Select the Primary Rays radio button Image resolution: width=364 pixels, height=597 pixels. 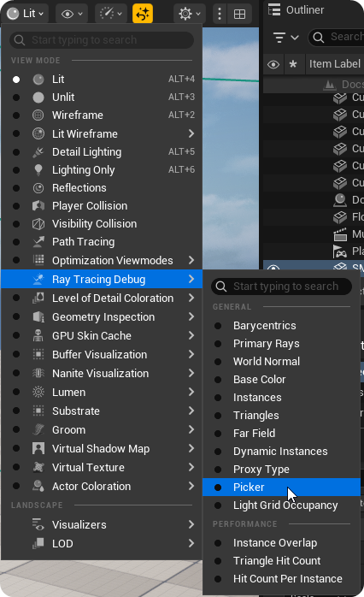tap(218, 344)
